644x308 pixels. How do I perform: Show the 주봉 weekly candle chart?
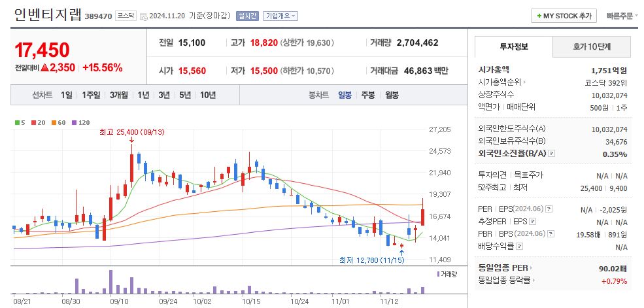point(368,95)
